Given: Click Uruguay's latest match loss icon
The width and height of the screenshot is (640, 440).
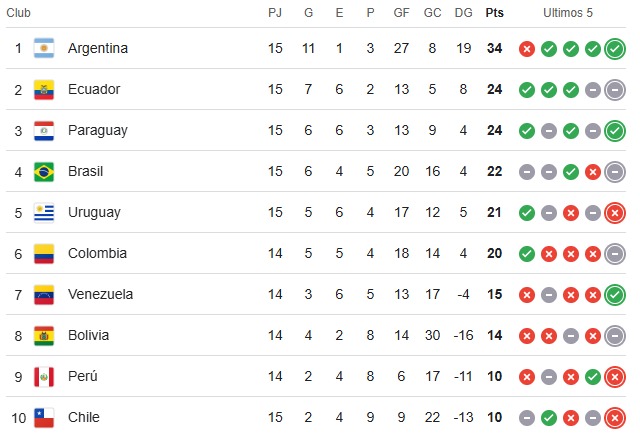Looking at the screenshot, I should [615, 213].
